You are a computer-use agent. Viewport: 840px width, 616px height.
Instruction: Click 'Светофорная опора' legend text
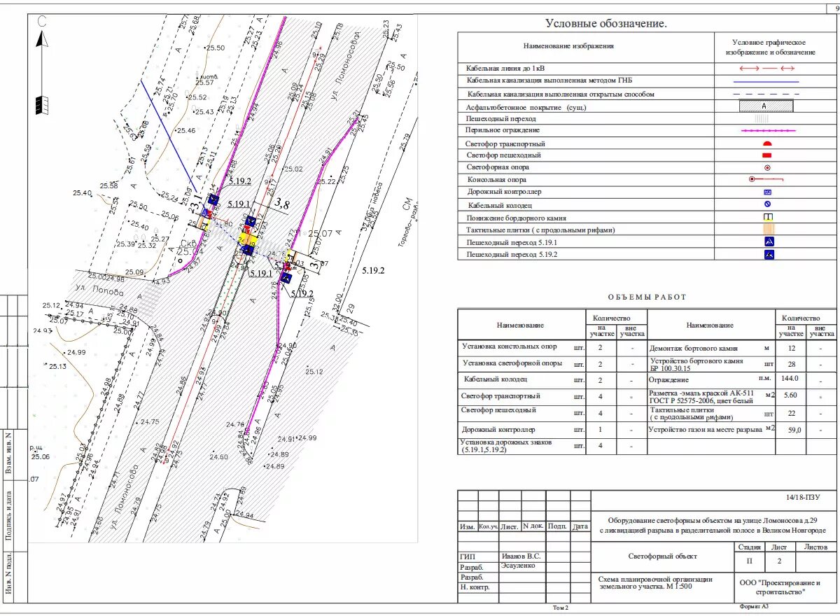coord(498,167)
